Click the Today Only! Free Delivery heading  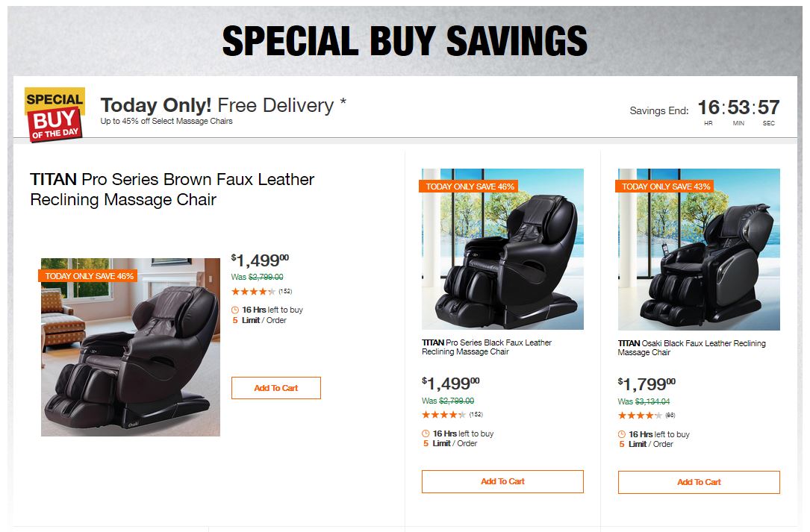click(x=223, y=105)
